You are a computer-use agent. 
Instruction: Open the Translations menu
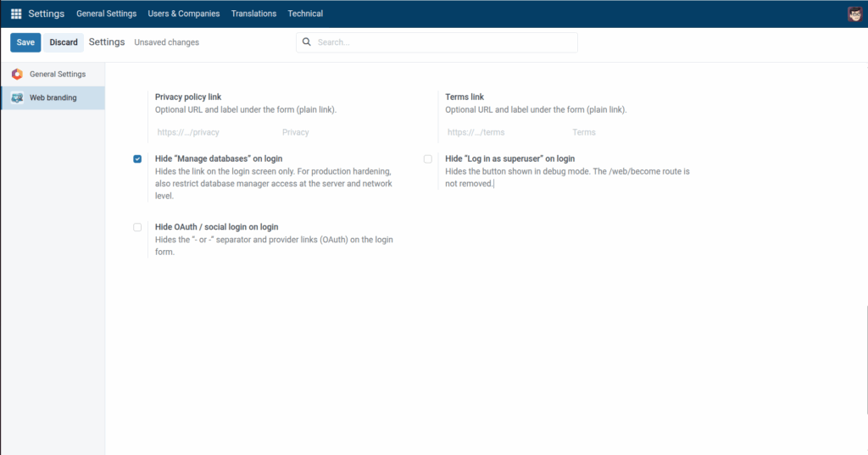253,14
